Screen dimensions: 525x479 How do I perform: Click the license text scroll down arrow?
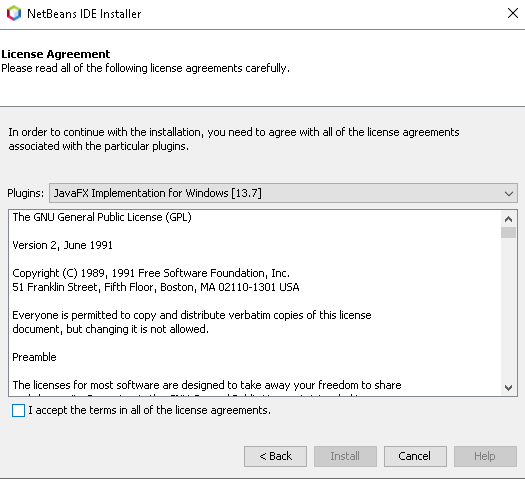pos(508,388)
